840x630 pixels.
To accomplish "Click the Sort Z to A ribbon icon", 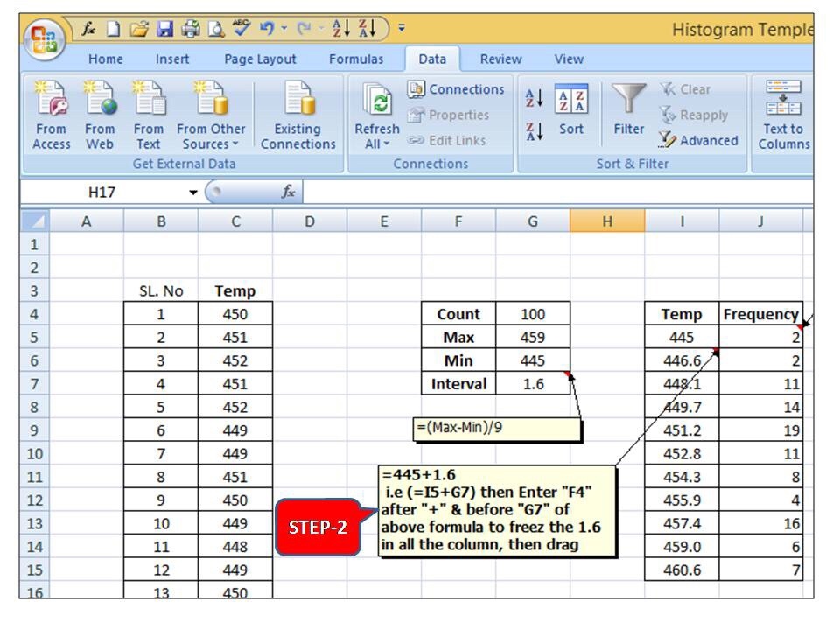I will [534, 130].
